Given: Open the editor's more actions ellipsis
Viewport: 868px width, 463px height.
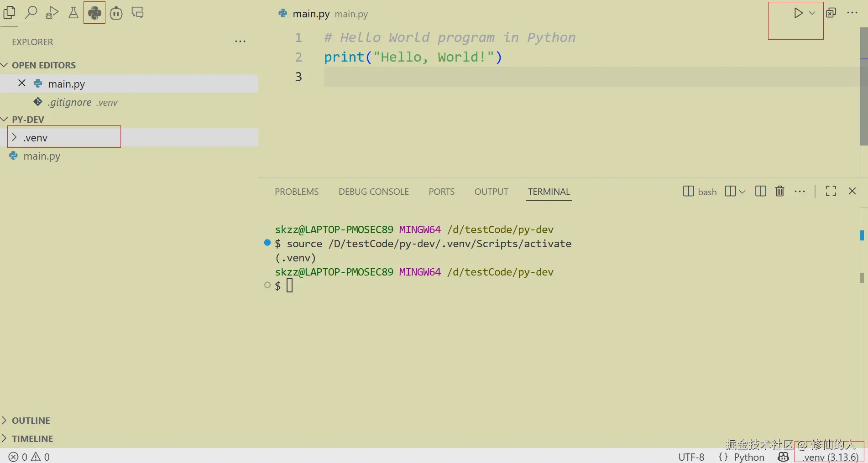Looking at the screenshot, I should click(x=852, y=13).
